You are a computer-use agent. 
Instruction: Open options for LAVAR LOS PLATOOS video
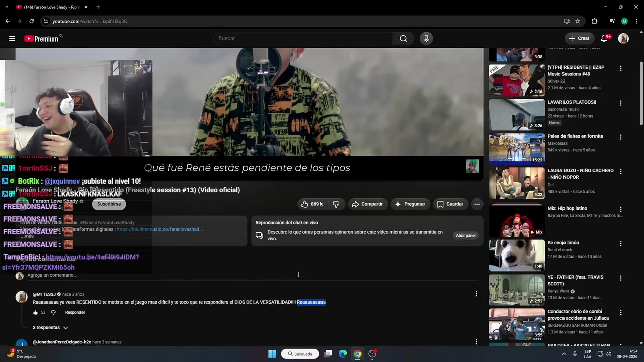620,103
